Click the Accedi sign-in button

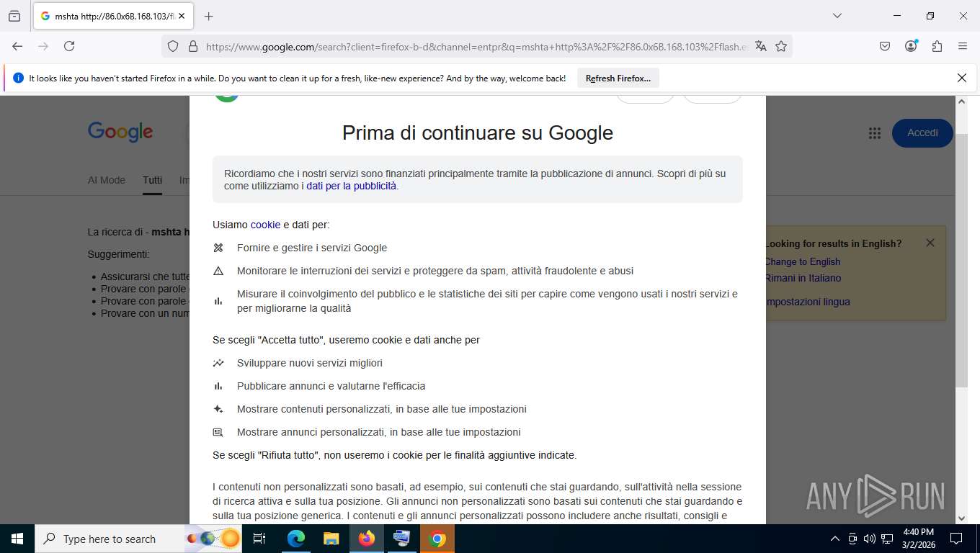point(922,132)
